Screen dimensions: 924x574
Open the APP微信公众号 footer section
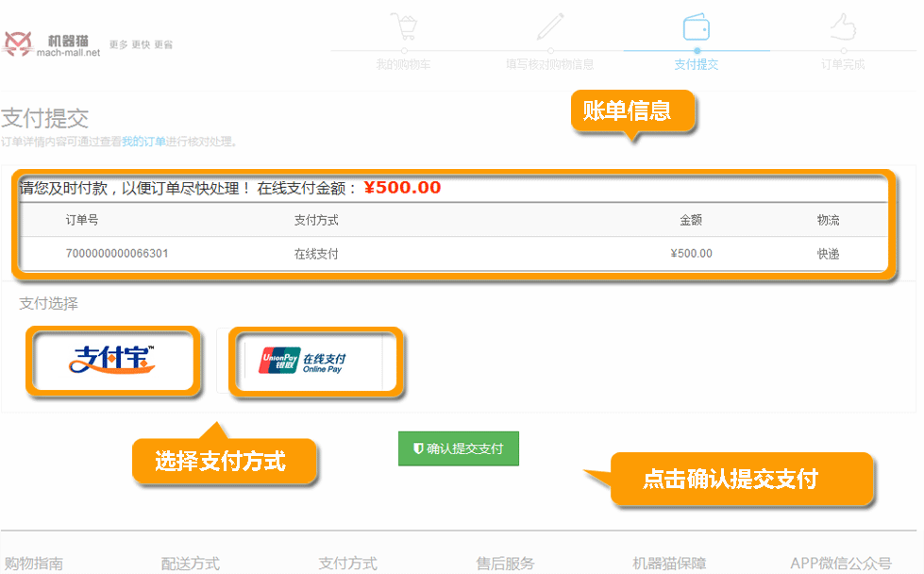click(841, 563)
